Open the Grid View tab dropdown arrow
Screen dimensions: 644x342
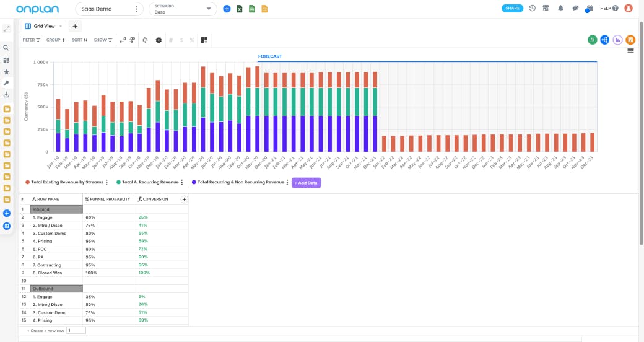(x=61, y=26)
